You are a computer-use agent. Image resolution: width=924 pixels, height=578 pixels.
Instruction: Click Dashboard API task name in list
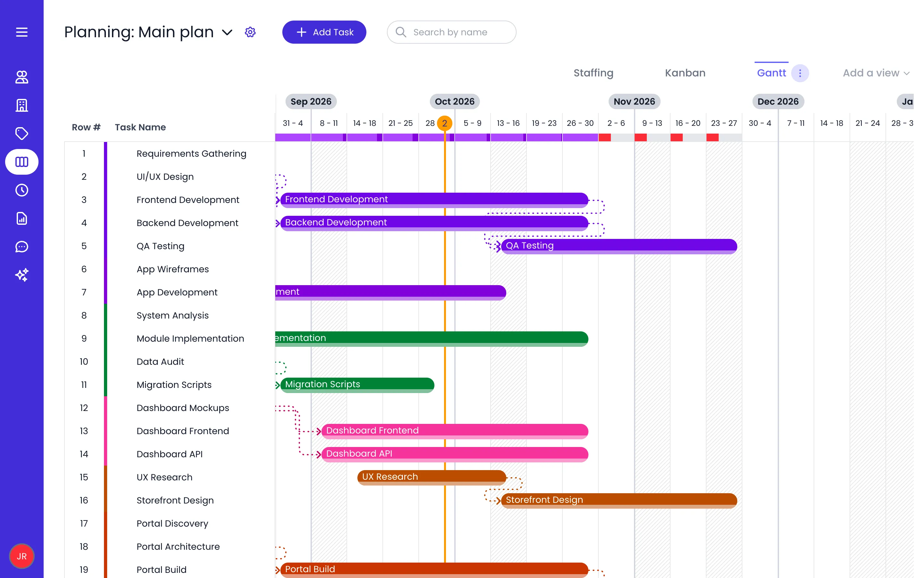pos(169,454)
